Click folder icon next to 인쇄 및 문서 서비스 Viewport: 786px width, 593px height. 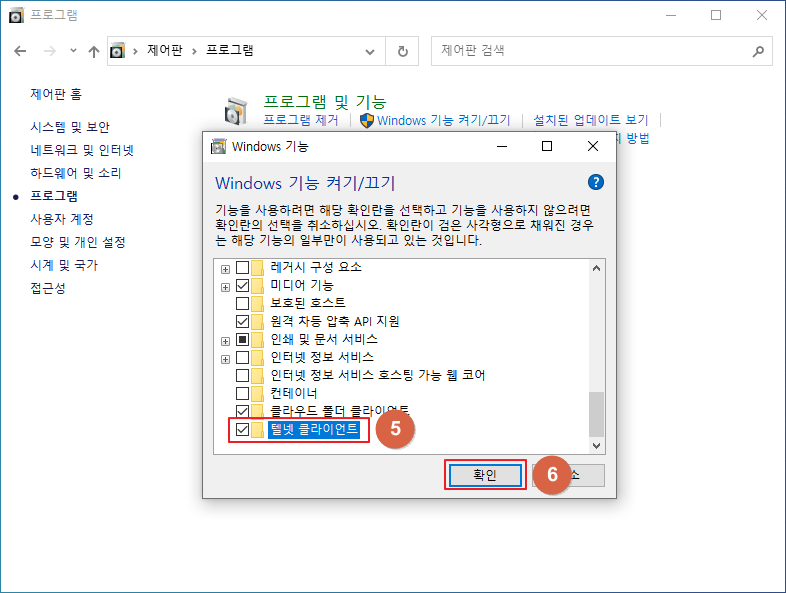(258, 339)
